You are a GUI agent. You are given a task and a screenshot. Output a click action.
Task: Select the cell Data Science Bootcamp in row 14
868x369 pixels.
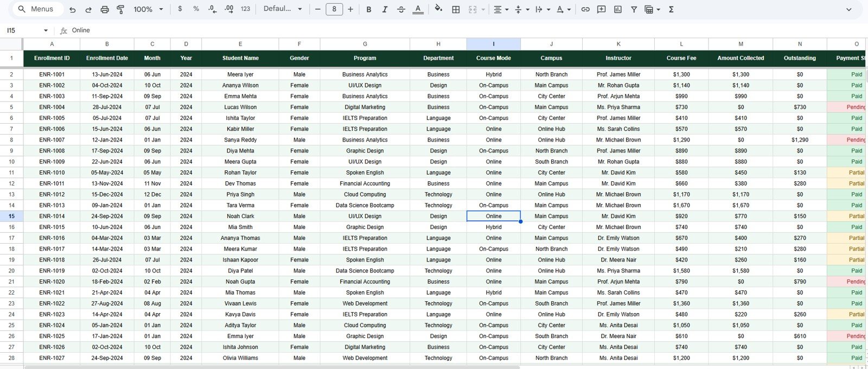coord(365,205)
